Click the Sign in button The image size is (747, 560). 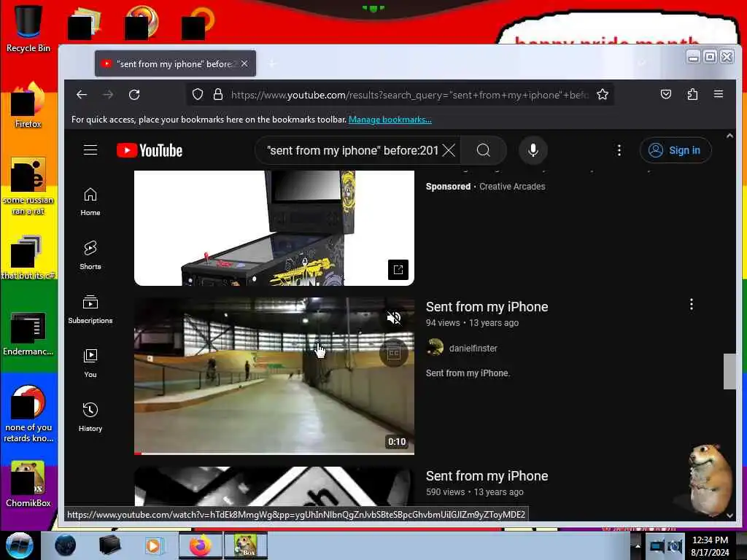[676, 150]
